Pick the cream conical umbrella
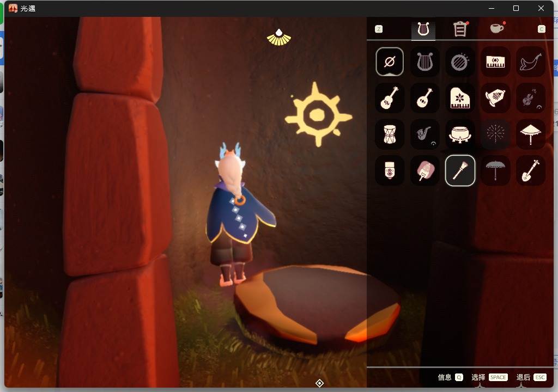This screenshot has height=392, width=558. click(530, 134)
